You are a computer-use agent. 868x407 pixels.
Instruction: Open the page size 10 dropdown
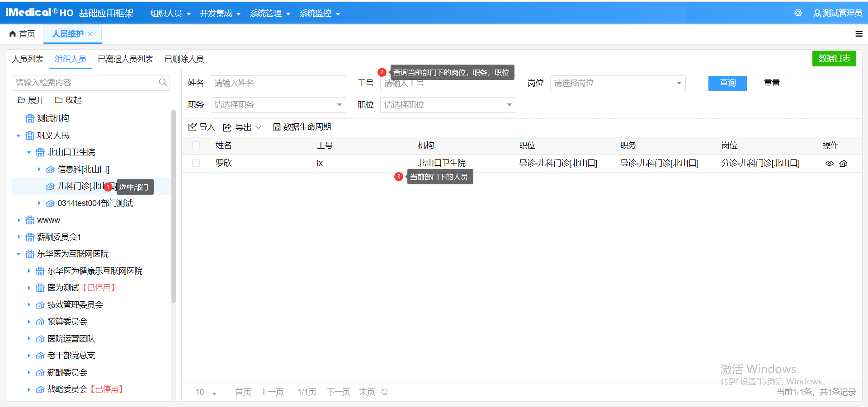[x=206, y=392]
